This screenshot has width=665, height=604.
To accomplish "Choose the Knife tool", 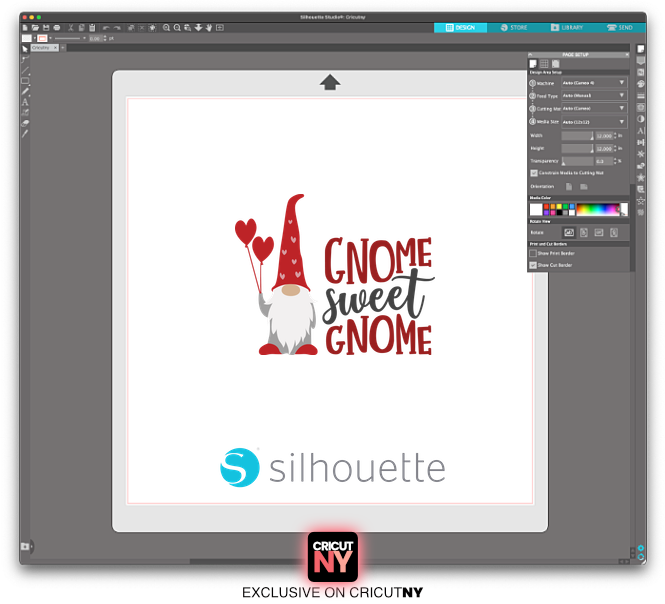I will pos(25,134).
